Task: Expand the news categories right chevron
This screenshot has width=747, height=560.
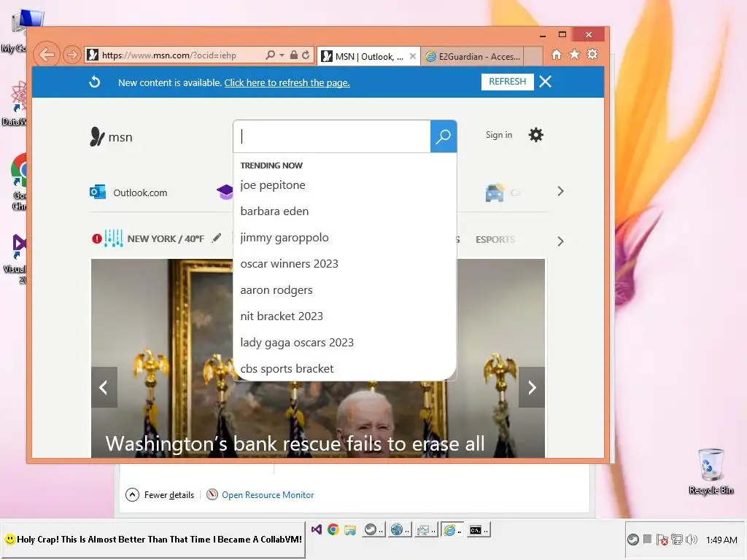Action: [x=560, y=241]
